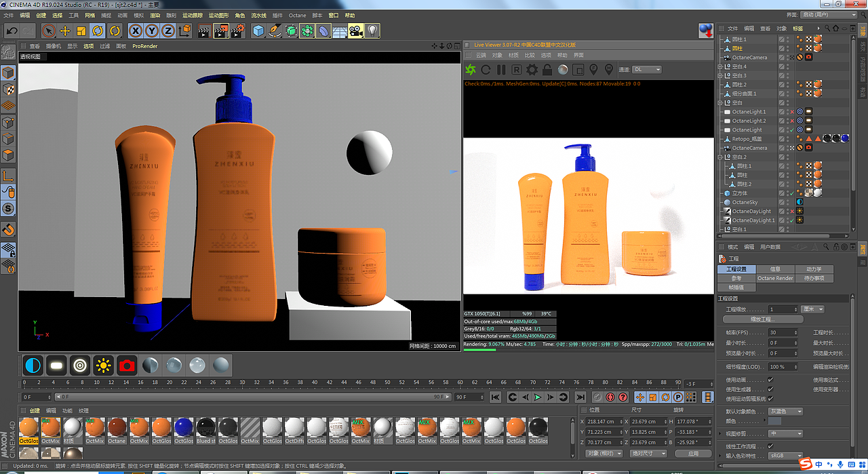
Task: Switch to the Octane Render attribute tab
Action: tap(775, 278)
